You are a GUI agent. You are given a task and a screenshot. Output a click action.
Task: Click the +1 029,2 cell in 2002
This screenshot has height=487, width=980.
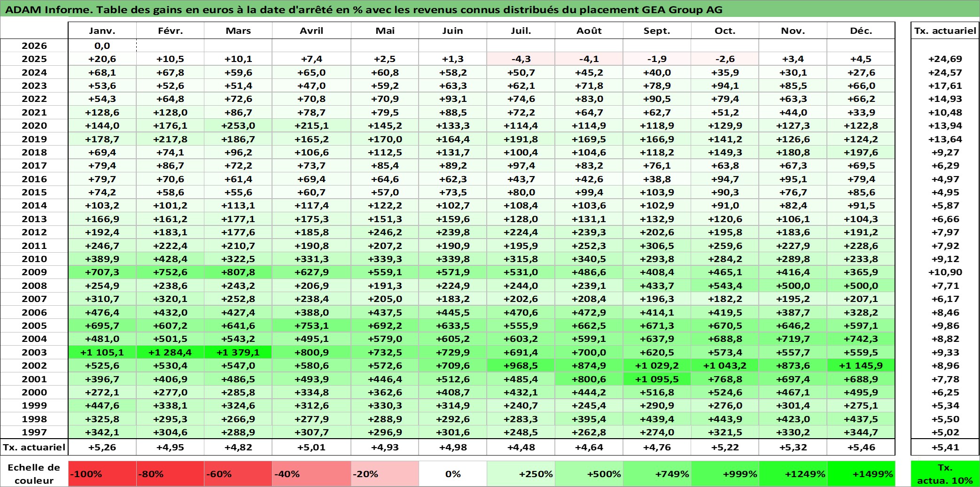click(657, 365)
